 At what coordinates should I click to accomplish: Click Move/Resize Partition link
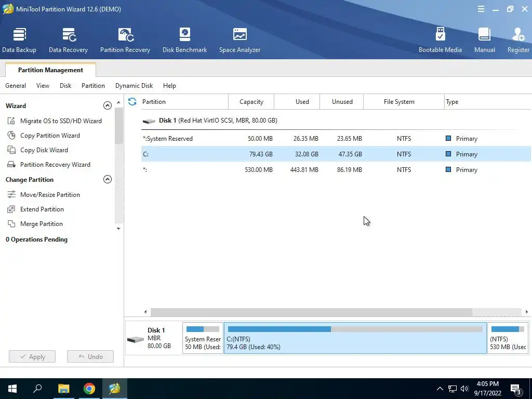point(50,195)
